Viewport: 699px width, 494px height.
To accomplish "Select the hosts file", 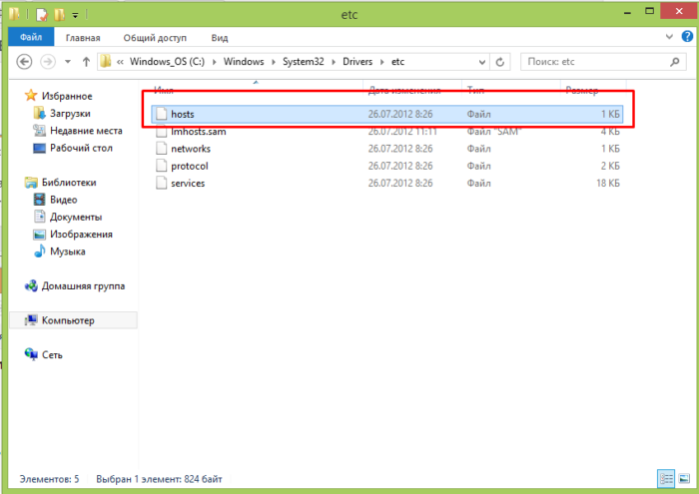I will 387,114.
